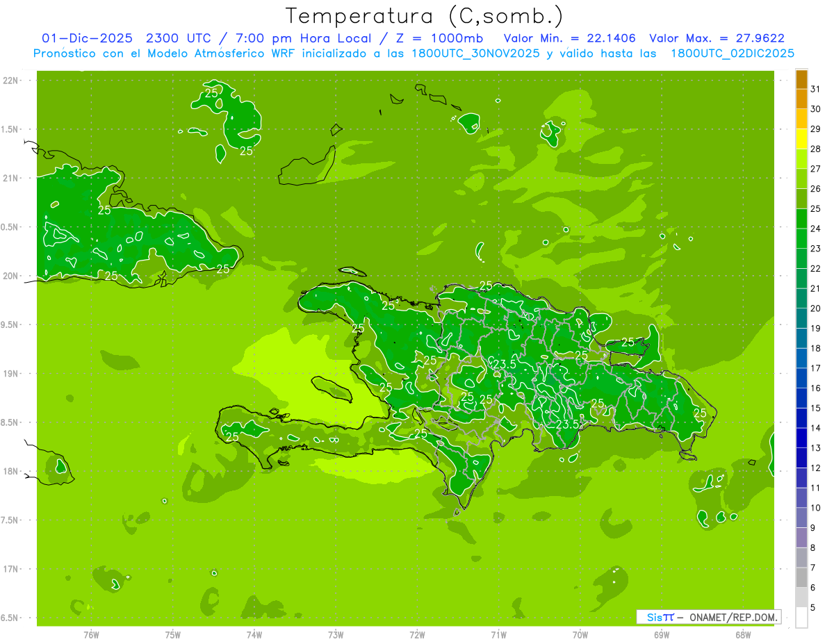Image resolution: width=834 pixels, height=644 pixels.
Task: Click the "68W" longitude axis label
Action: click(x=742, y=635)
